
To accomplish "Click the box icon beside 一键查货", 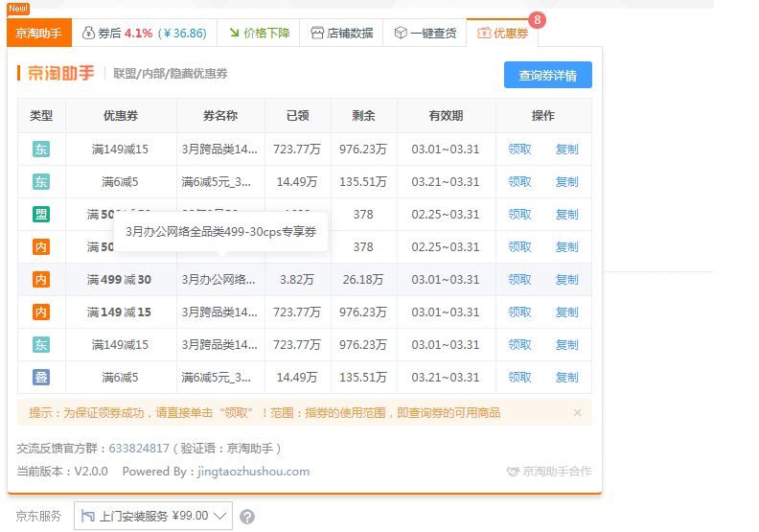I will (x=401, y=33).
